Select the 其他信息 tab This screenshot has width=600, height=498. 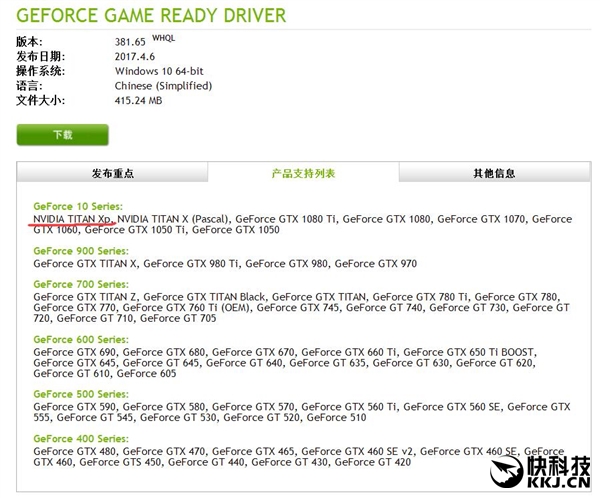(494, 173)
